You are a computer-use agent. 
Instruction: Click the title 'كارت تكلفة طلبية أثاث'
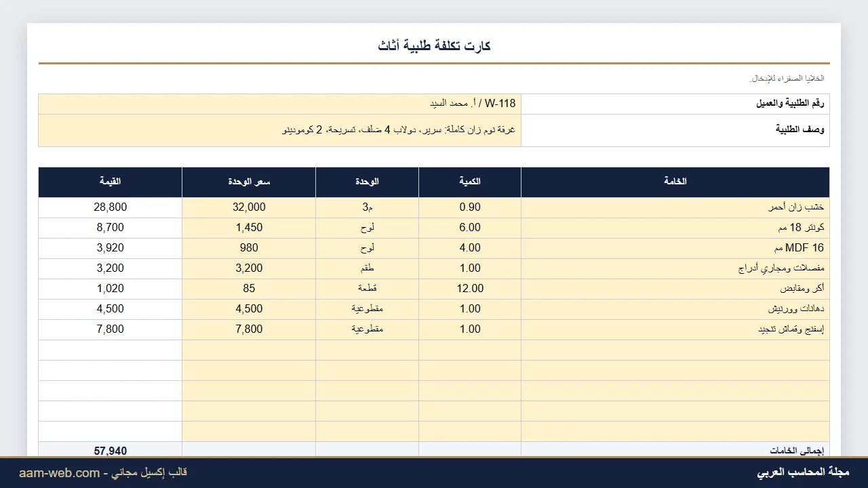tap(434, 46)
